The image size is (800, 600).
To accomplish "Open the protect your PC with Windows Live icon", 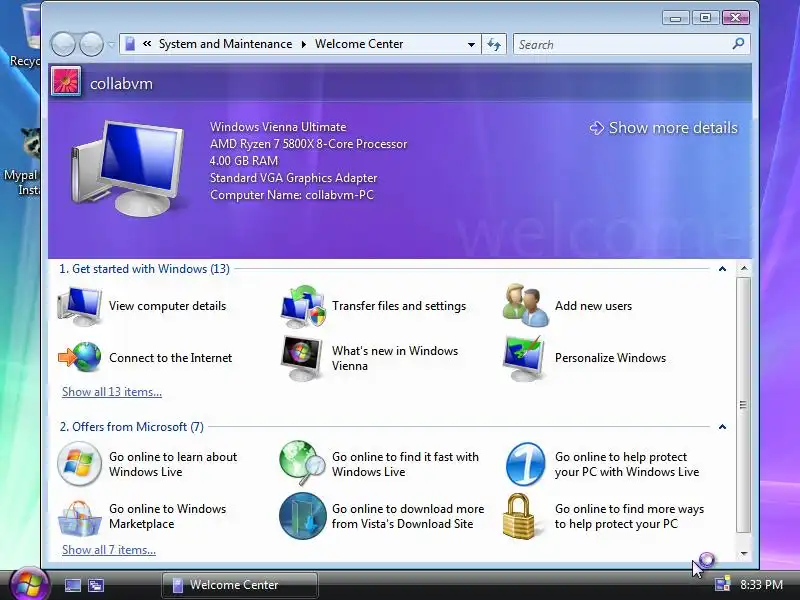I will click(525, 464).
